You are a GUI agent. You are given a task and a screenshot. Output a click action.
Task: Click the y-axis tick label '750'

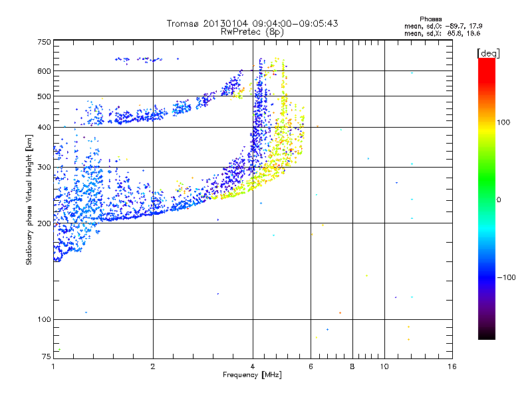(x=44, y=42)
